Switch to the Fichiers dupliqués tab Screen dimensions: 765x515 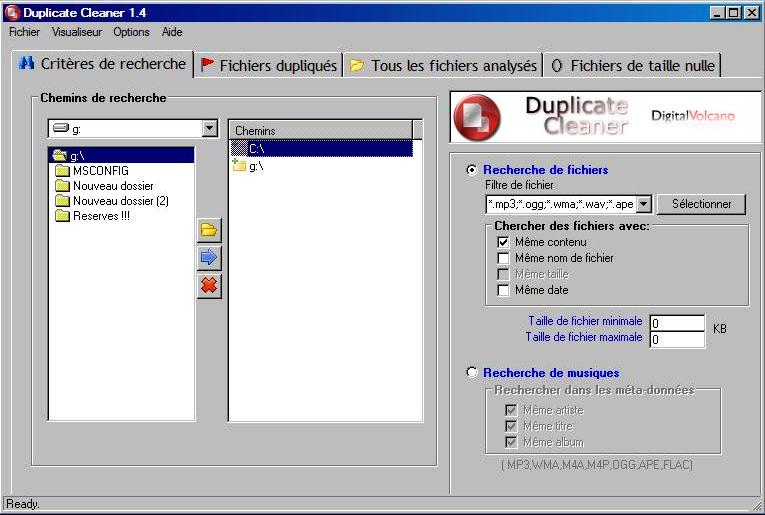tap(269, 65)
